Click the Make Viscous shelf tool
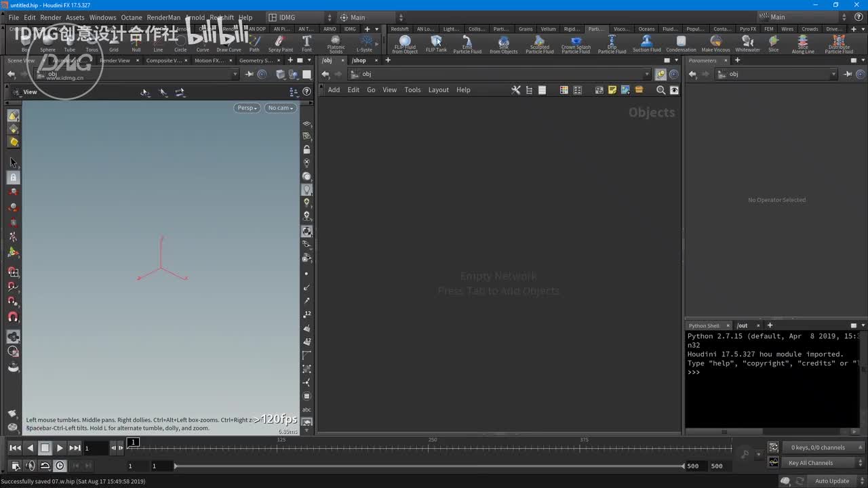 click(x=715, y=44)
